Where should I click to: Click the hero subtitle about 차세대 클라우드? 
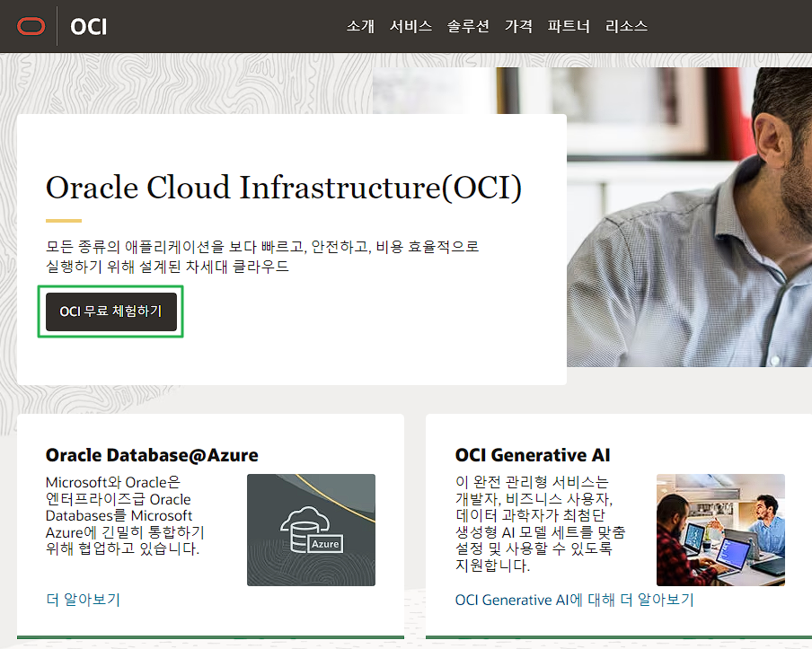click(262, 256)
